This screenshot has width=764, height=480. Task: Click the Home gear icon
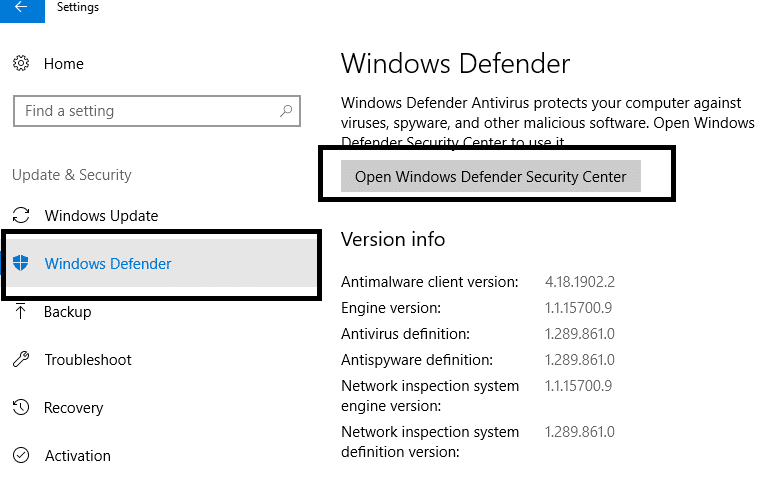(21, 64)
